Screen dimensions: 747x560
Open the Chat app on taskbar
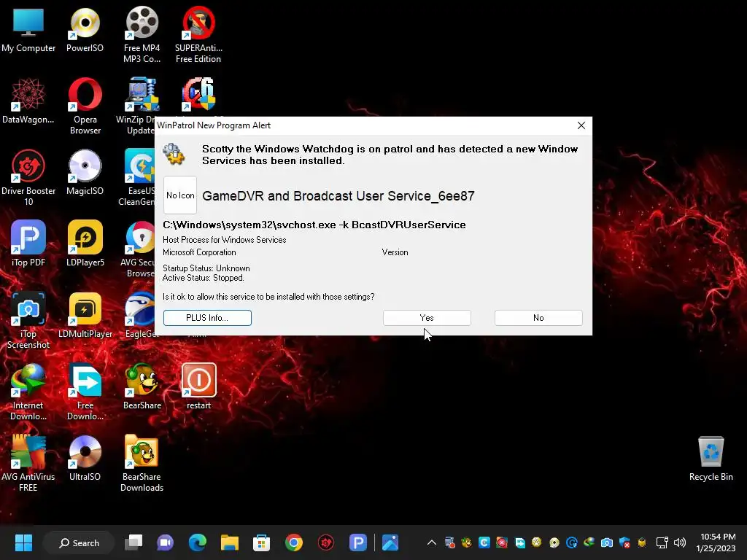coord(166,542)
